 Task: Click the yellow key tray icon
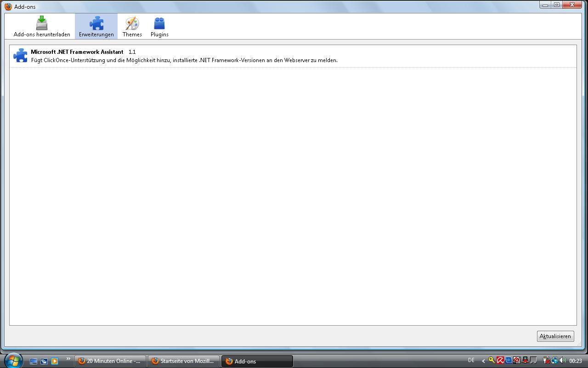point(492,361)
